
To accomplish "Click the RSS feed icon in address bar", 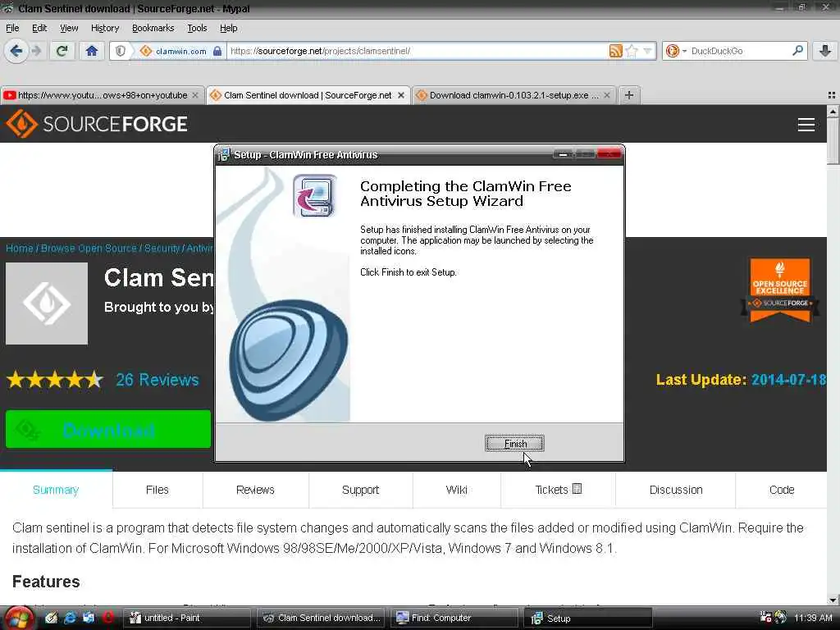I will point(615,51).
